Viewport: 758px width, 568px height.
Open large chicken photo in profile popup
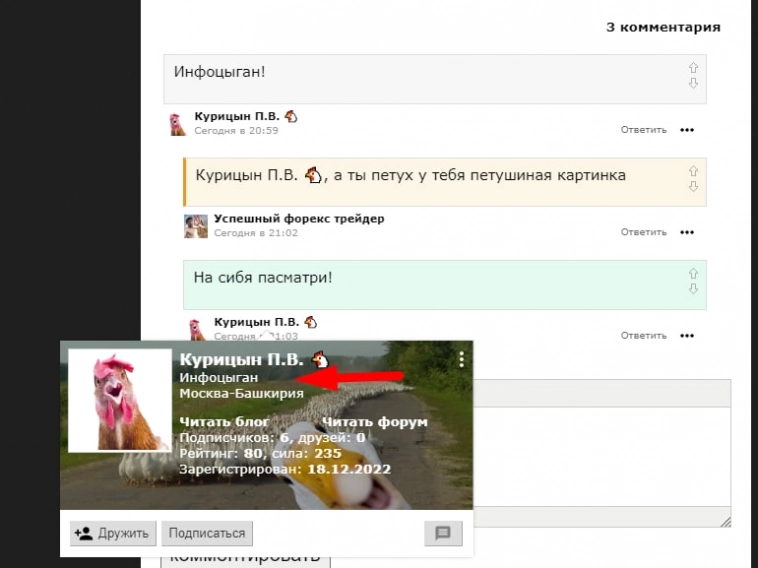(x=120, y=401)
